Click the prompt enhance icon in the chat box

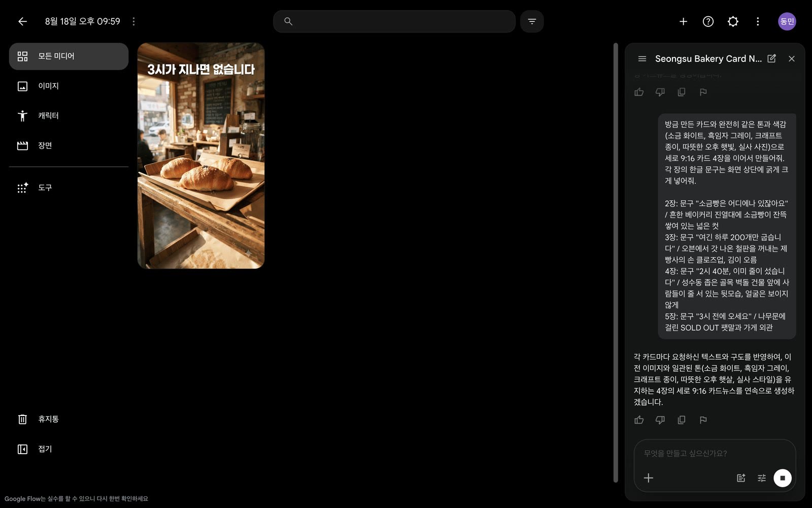(741, 478)
